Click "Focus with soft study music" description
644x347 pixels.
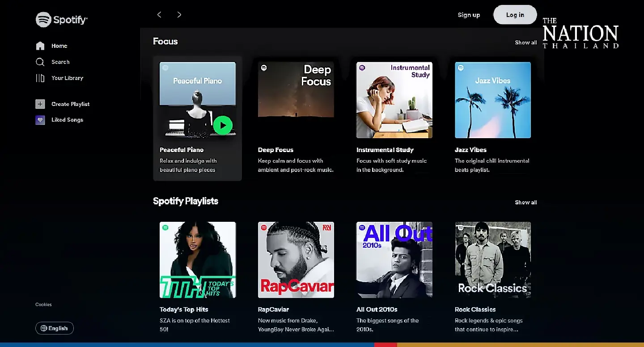(x=392, y=165)
